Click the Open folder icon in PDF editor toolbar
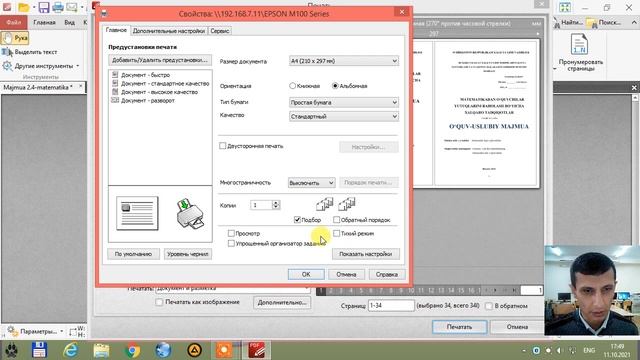This screenshot has height=360, width=640. (x=23, y=7)
